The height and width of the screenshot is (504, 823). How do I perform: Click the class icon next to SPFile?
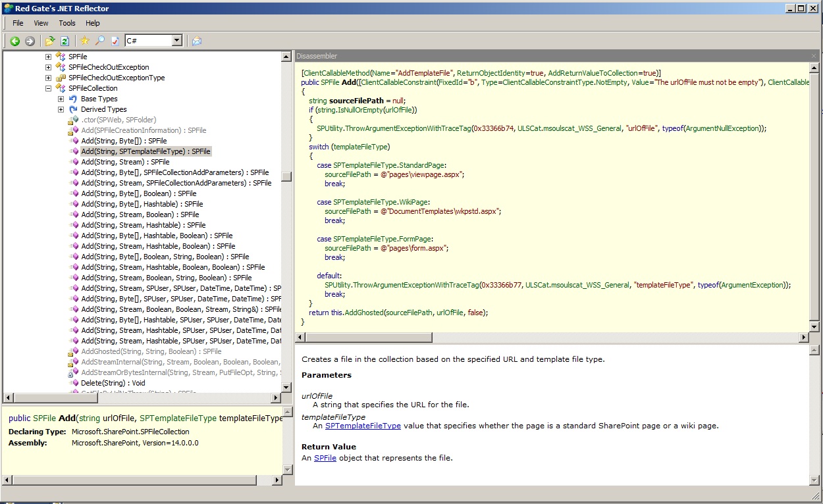[x=61, y=57]
